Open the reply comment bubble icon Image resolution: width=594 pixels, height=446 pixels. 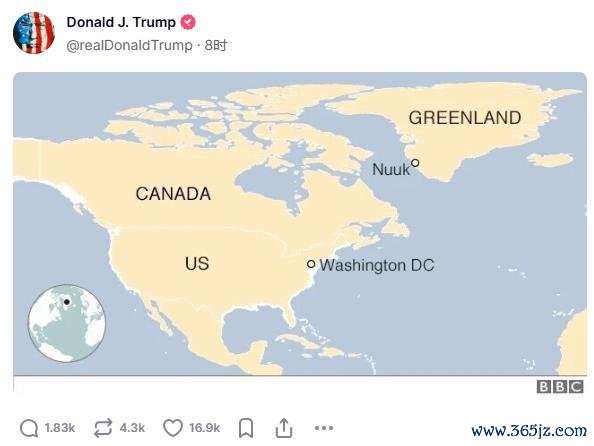(29, 428)
